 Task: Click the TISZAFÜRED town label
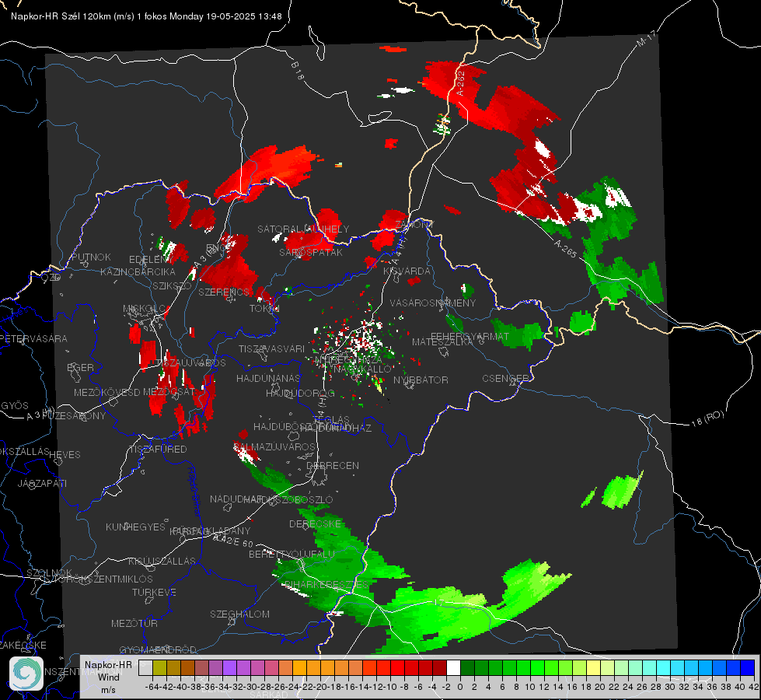coord(159,450)
